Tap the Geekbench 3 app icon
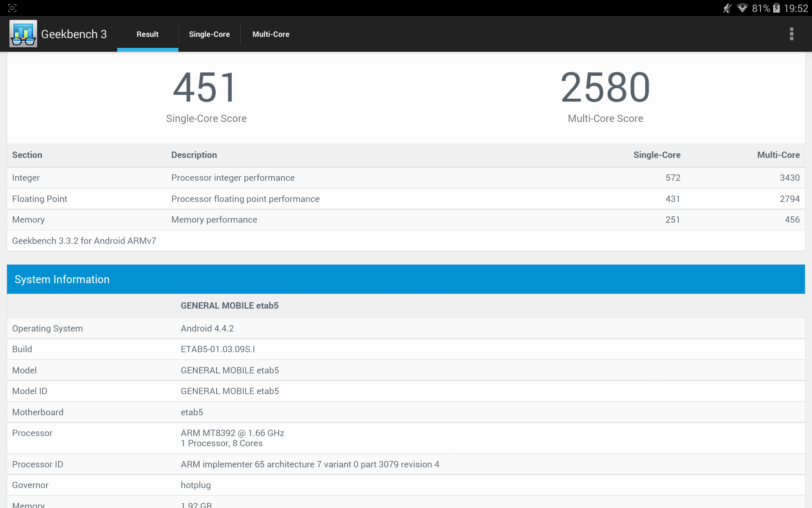Viewport: 812px width, 508px height. click(x=23, y=34)
